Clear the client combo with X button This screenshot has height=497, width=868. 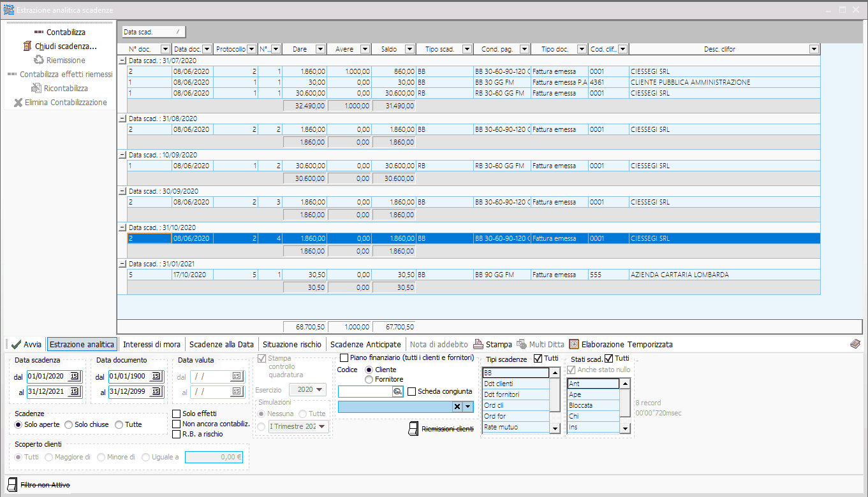(x=457, y=407)
